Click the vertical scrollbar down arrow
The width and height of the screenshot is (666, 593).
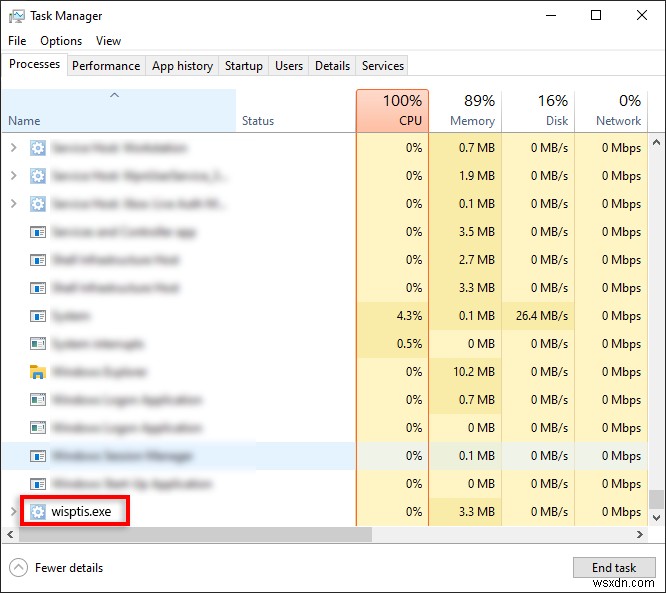[656, 518]
